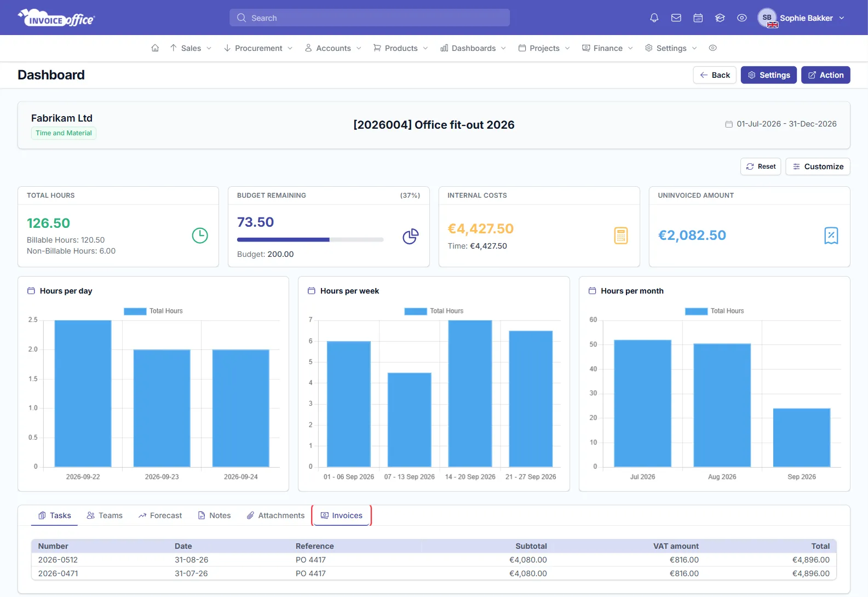Toggle the eye icon in top header
This screenshot has width=868, height=597.
pyautogui.click(x=742, y=18)
